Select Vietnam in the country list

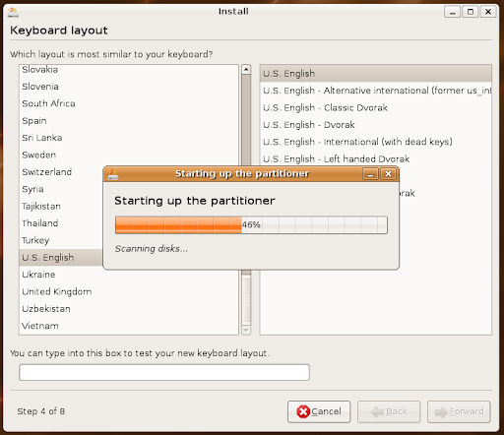point(129,326)
